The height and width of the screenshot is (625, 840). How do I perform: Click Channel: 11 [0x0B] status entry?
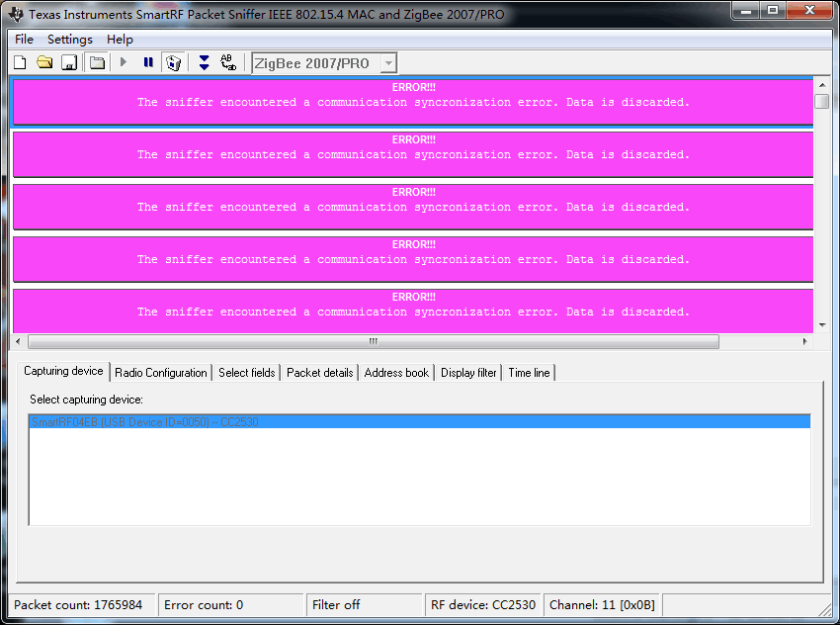click(602, 604)
